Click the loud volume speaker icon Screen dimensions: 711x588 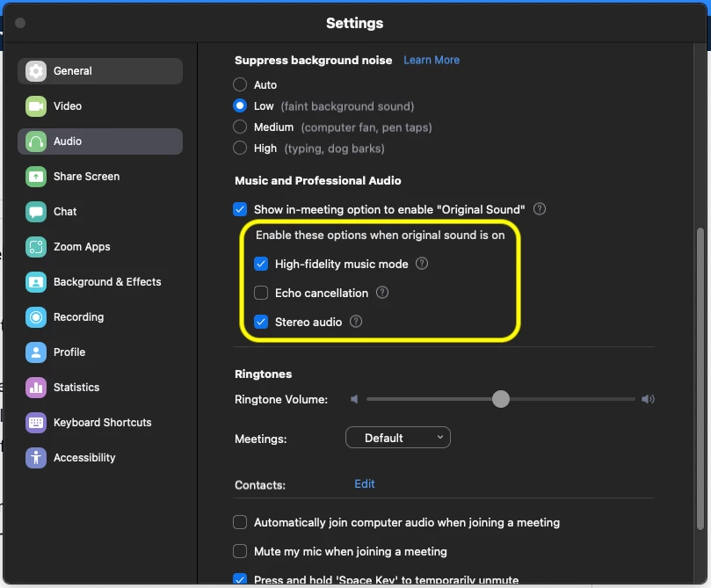pos(648,399)
